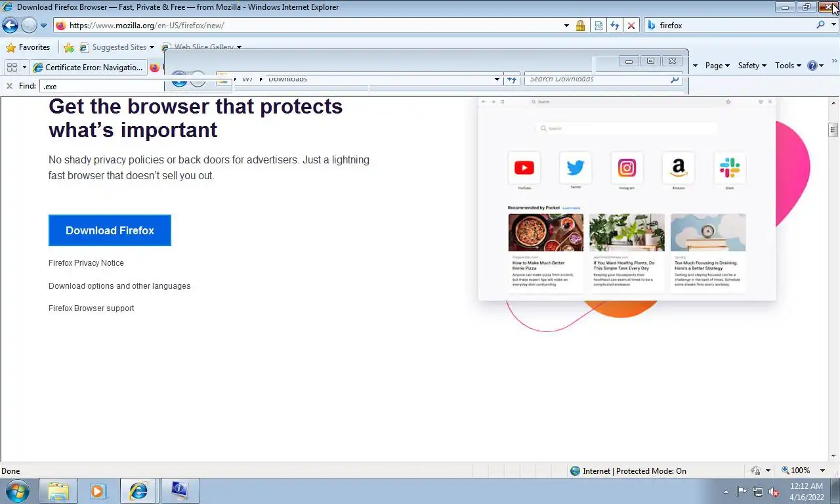Open the security report lock icon
The height and width of the screenshot is (504, 840).
click(580, 26)
